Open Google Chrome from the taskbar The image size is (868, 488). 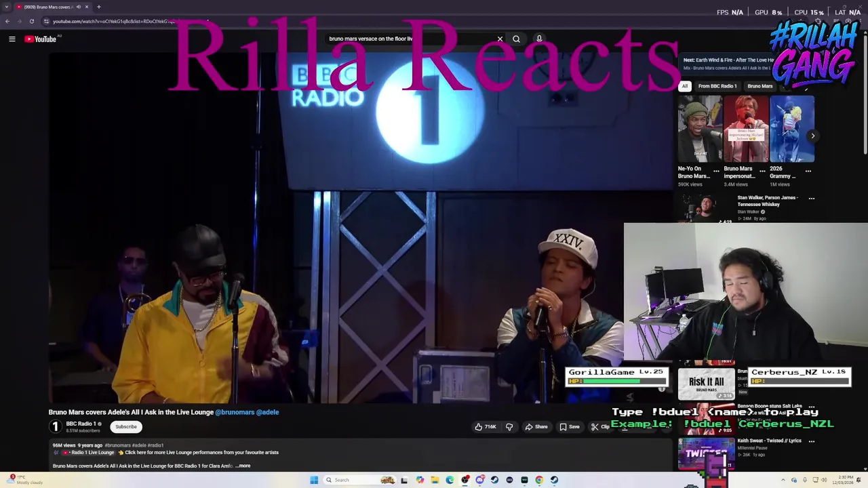539,480
